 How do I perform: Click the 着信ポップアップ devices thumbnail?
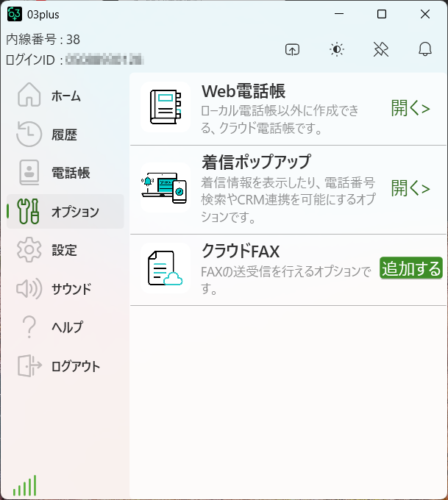coord(165,187)
